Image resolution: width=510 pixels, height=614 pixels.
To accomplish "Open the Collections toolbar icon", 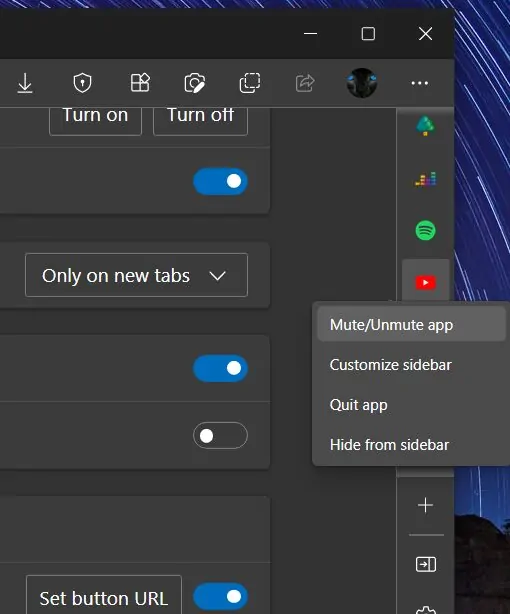I will (250, 83).
